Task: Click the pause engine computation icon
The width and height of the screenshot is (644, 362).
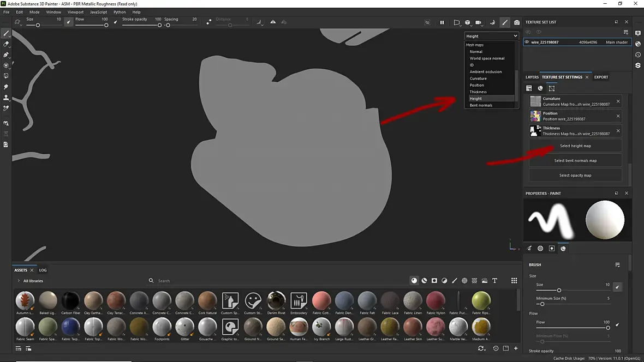Action: pyautogui.click(x=442, y=22)
